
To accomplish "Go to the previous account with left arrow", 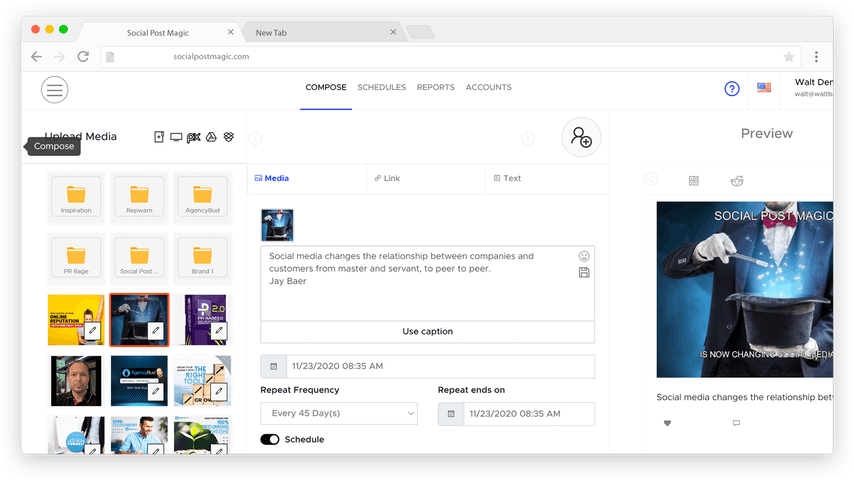I will point(255,138).
